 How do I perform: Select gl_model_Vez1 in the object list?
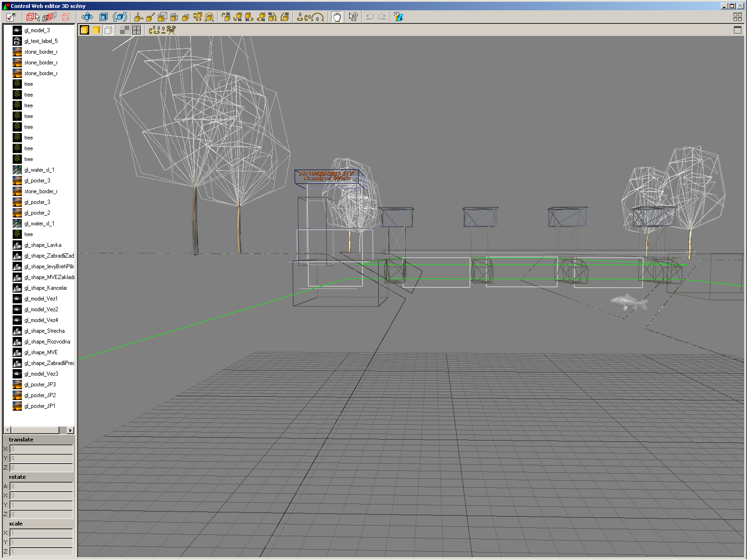pyautogui.click(x=41, y=299)
